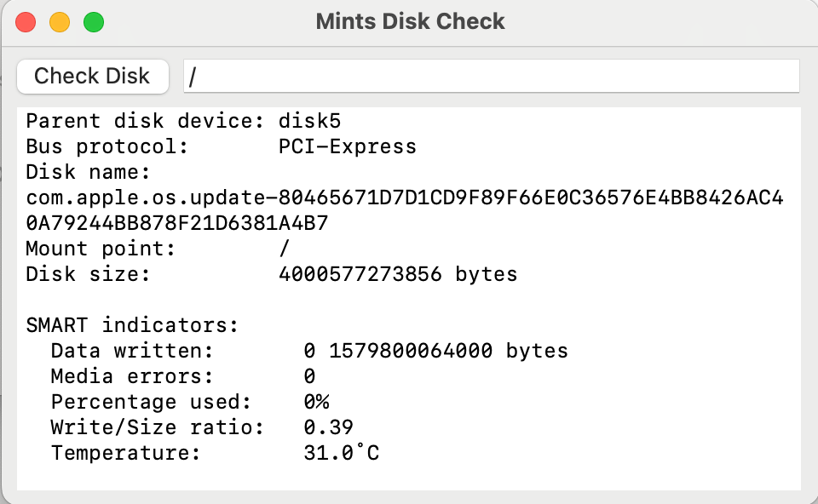Click the PCI-Express bus protocol value

[348, 146]
